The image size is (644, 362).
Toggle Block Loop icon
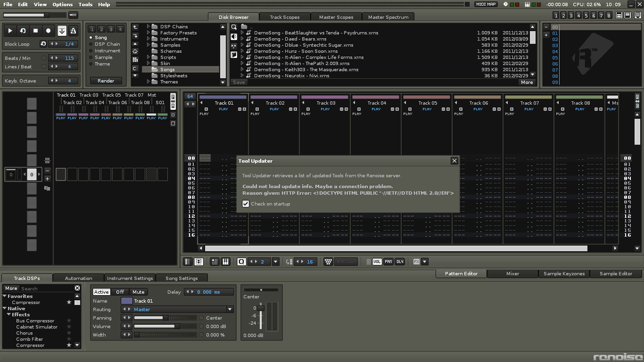[43, 44]
